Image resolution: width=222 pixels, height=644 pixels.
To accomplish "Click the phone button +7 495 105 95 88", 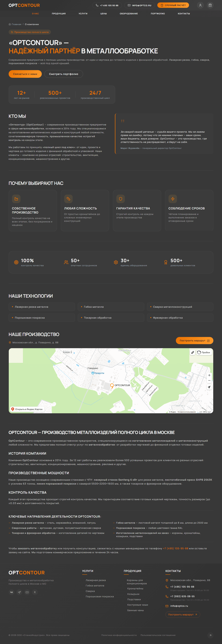I will point(107,5).
